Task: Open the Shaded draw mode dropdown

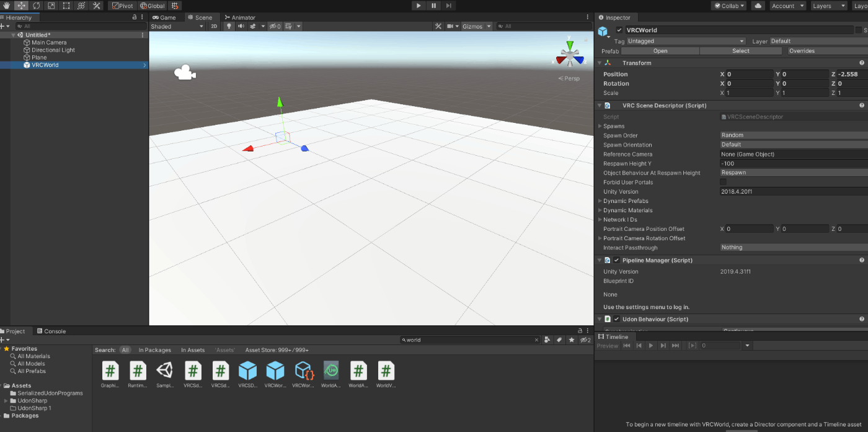Action: [x=177, y=26]
